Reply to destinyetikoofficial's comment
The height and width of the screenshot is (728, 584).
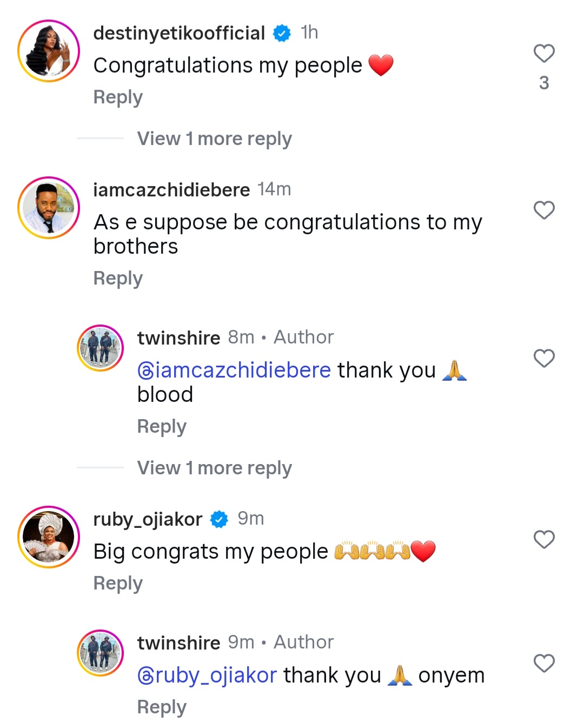click(x=117, y=97)
